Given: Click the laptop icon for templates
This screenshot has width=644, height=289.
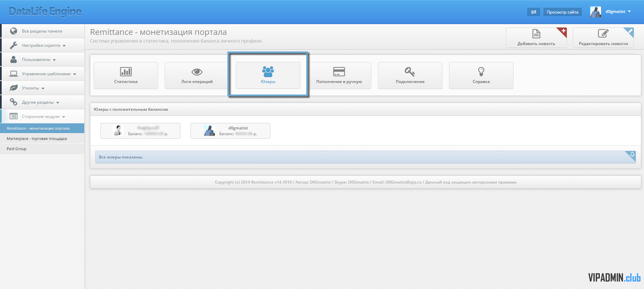Looking at the screenshot, I should coord(14,74).
